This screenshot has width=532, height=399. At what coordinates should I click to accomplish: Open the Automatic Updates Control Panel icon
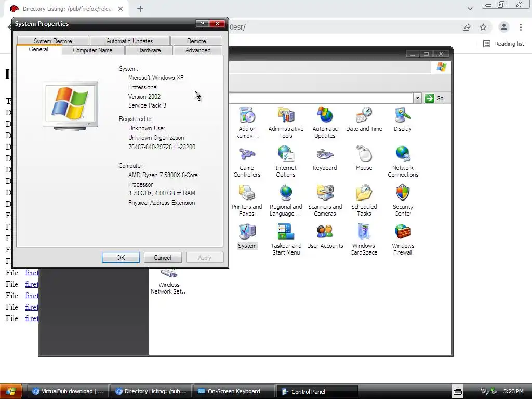tap(325, 123)
